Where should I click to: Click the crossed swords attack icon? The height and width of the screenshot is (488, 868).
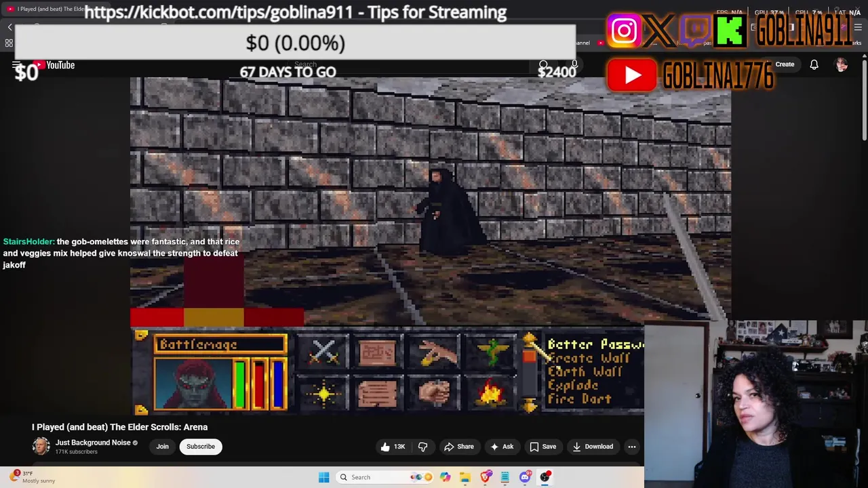(323, 352)
